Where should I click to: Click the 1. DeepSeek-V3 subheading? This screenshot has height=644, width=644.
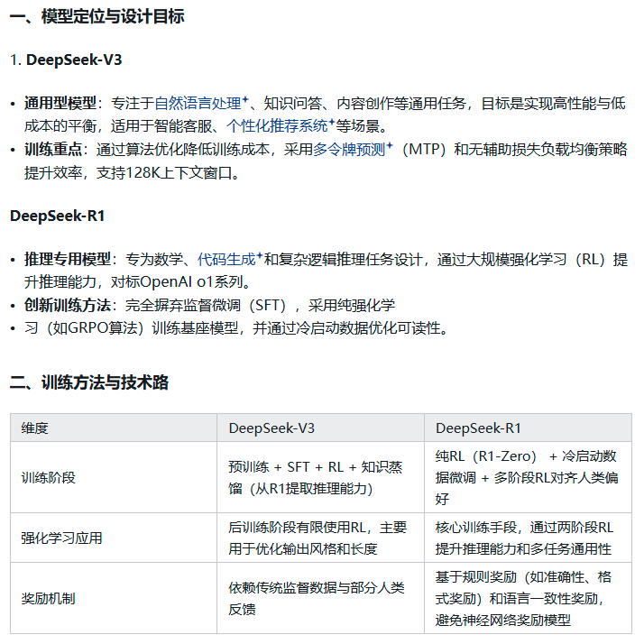(x=66, y=60)
